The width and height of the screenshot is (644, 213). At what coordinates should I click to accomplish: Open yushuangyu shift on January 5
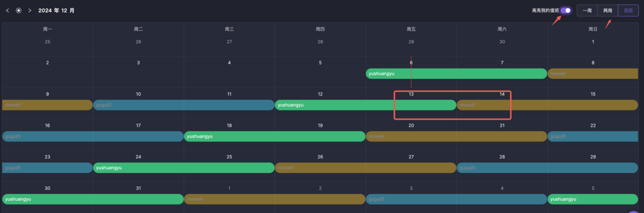[593, 199]
